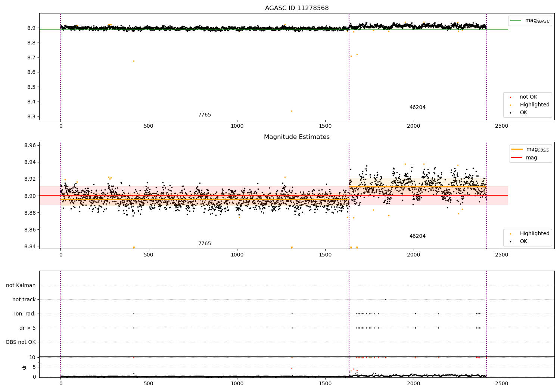
Task: Click the 8.84 tick on middle plot
Action: (30, 246)
